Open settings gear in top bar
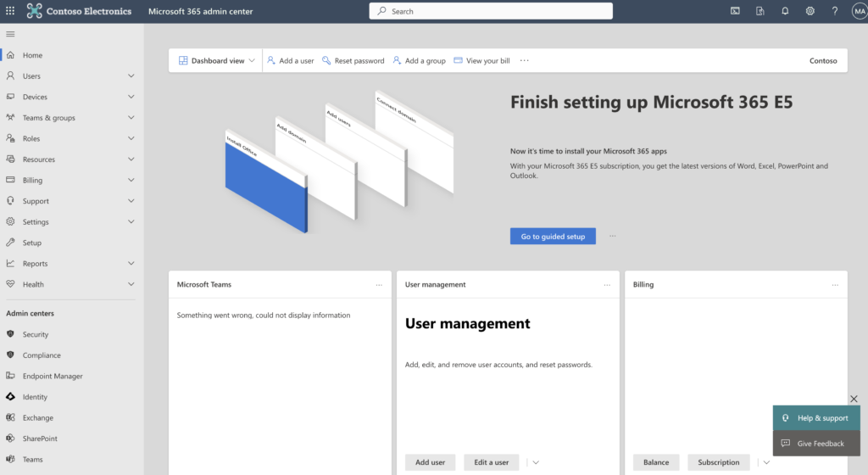This screenshot has width=868, height=475. tap(810, 11)
